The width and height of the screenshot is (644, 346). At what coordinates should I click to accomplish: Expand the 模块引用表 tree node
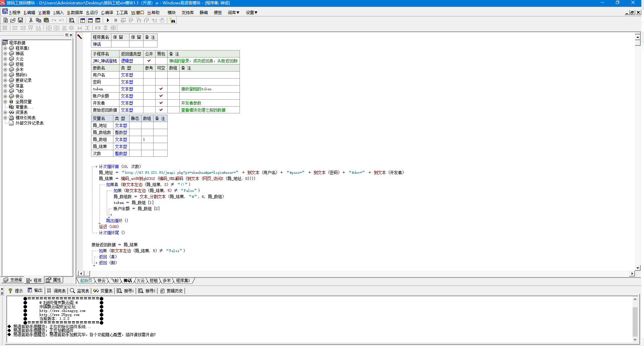pos(5,118)
